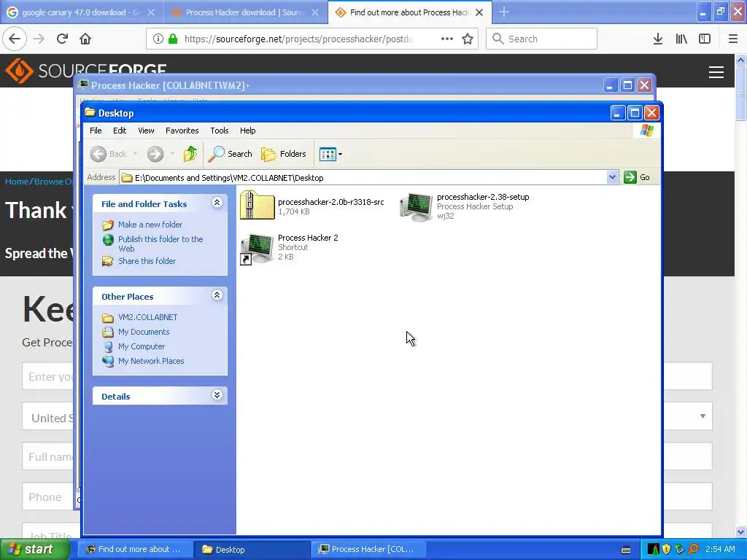The height and width of the screenshot is (560, 747).
Task: Click the Make a new folder icon
Action: coord(108,225)
